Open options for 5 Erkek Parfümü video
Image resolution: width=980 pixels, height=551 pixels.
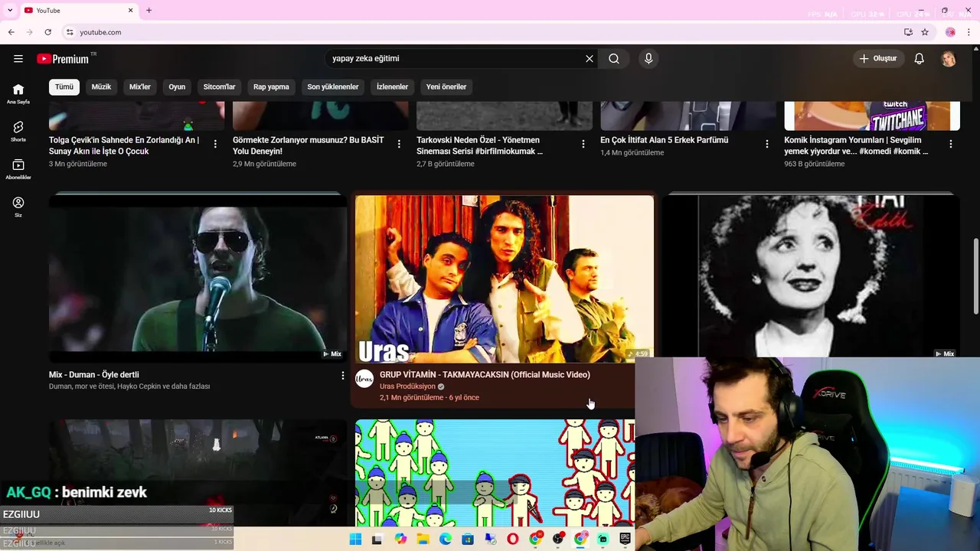point(767,144)
